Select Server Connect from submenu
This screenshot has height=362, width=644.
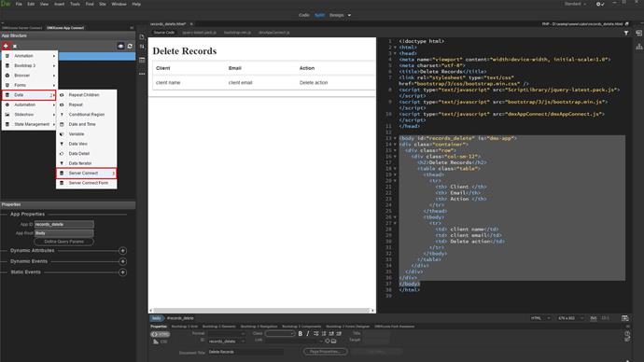click(x=86, y=174)
